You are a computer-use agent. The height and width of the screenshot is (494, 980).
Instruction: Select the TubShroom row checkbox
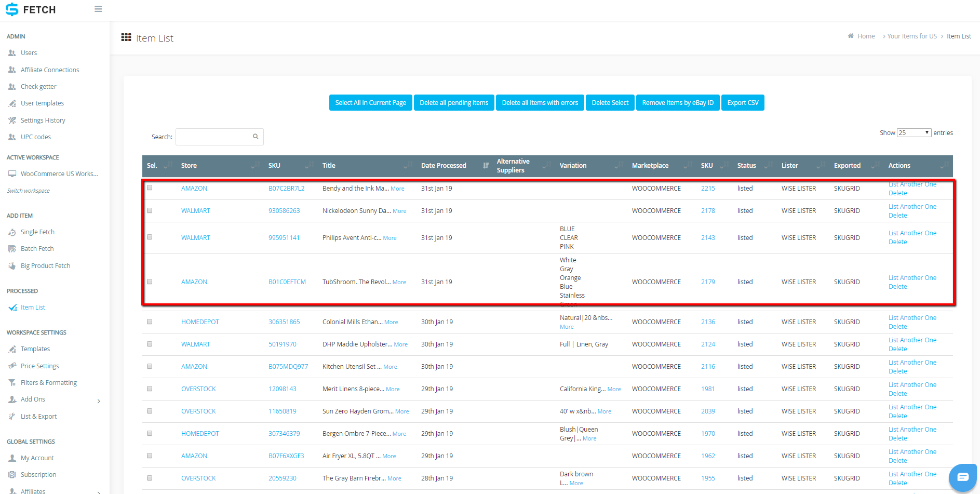tap(150, 282)
